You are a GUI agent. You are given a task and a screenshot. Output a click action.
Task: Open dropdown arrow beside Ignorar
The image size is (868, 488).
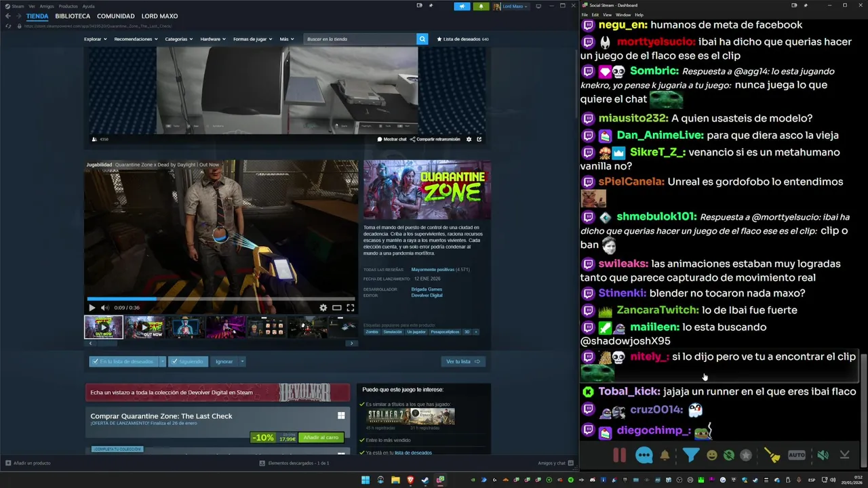242,361
